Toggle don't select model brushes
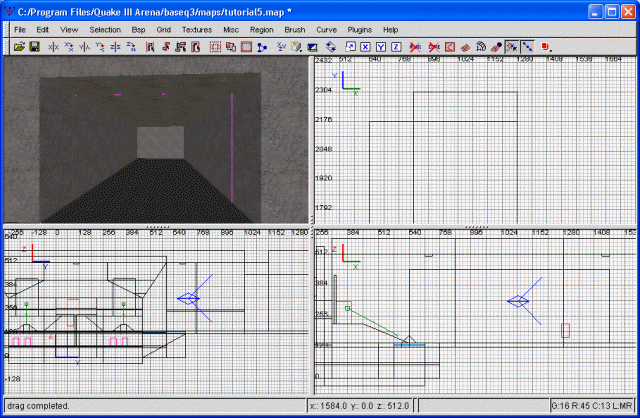Screen dimensions: 640x418 click(415, 47)
